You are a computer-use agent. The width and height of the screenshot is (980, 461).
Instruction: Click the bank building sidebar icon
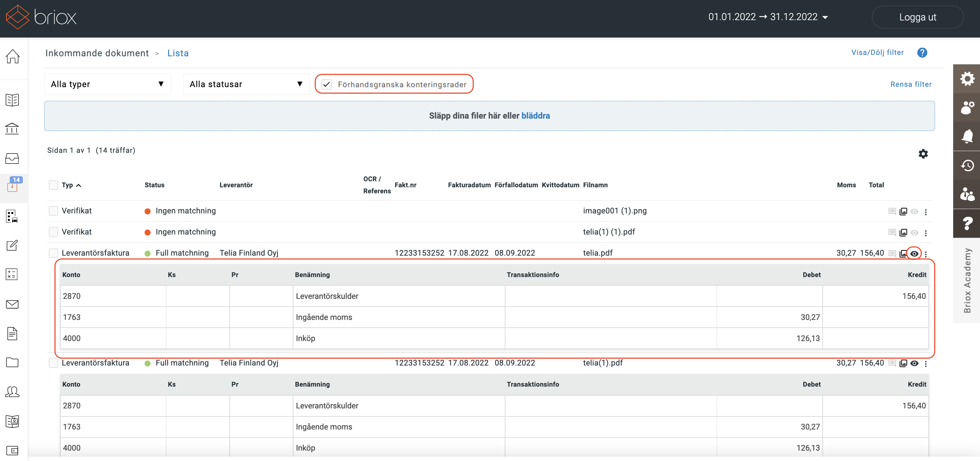[12, 129]
